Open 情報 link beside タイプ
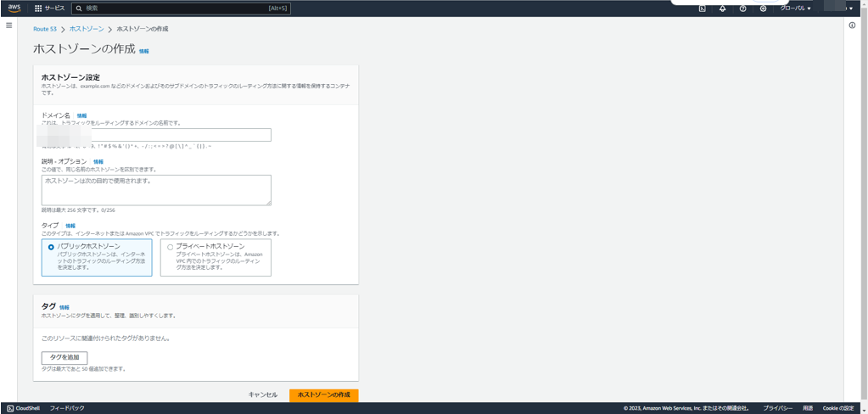 [x=70, y=226]
